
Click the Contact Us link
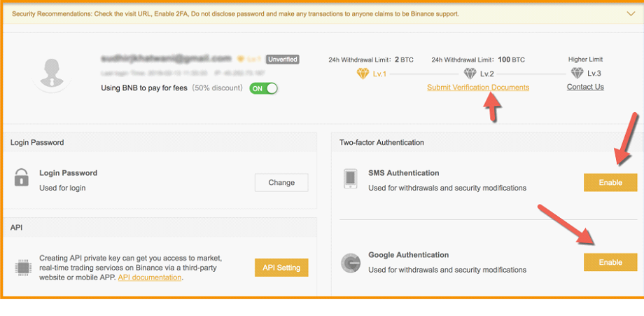point(585,87)
